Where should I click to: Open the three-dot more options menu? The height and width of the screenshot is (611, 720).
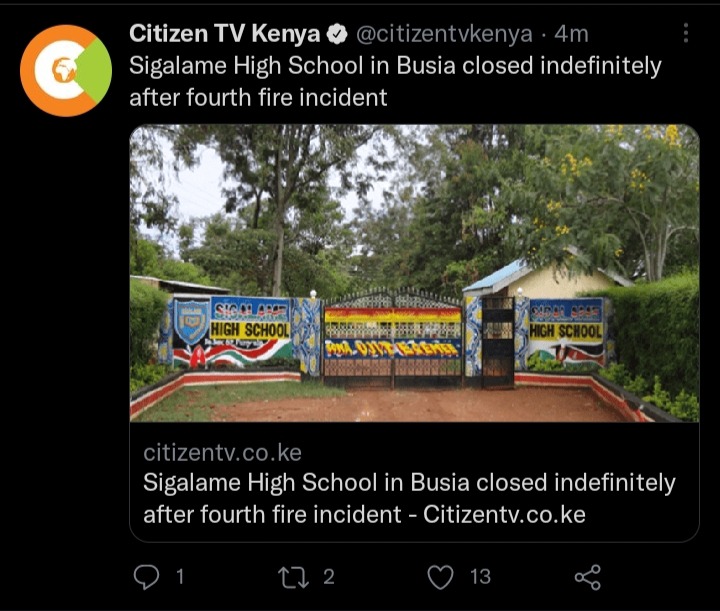[x=686, y=33]
